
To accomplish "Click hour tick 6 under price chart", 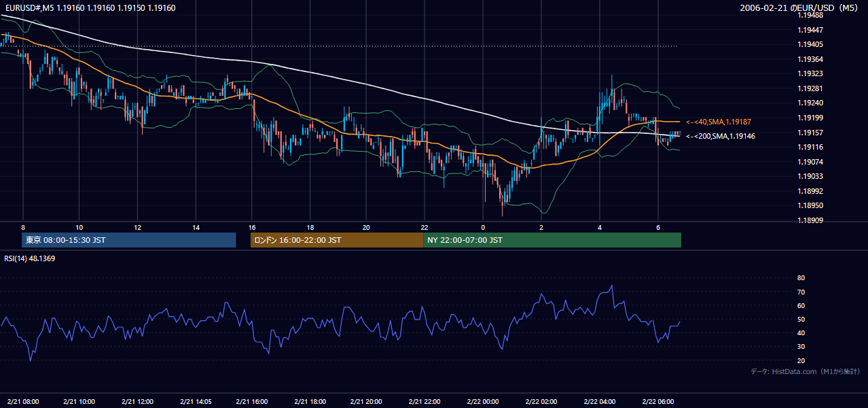I will point(658,227).
